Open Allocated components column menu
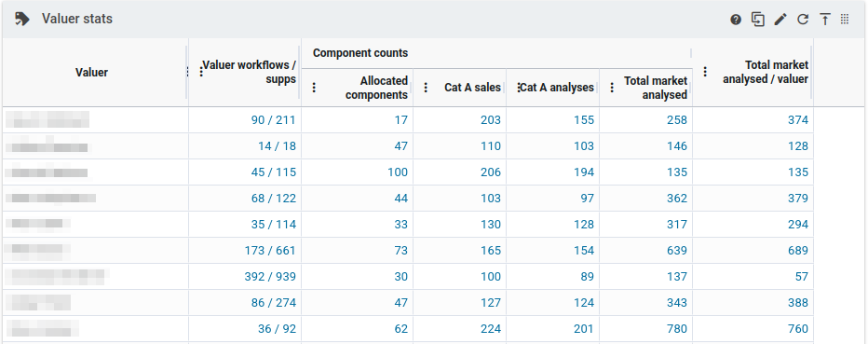 coord(314,88)
